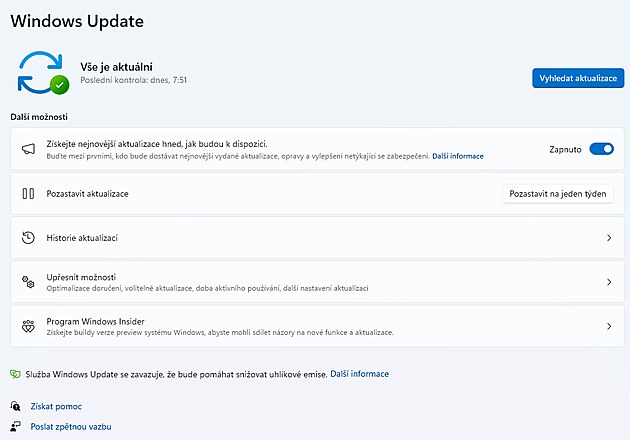Open Upřesnit možnosti via the chevron arrow

click(x=608, y=282)
